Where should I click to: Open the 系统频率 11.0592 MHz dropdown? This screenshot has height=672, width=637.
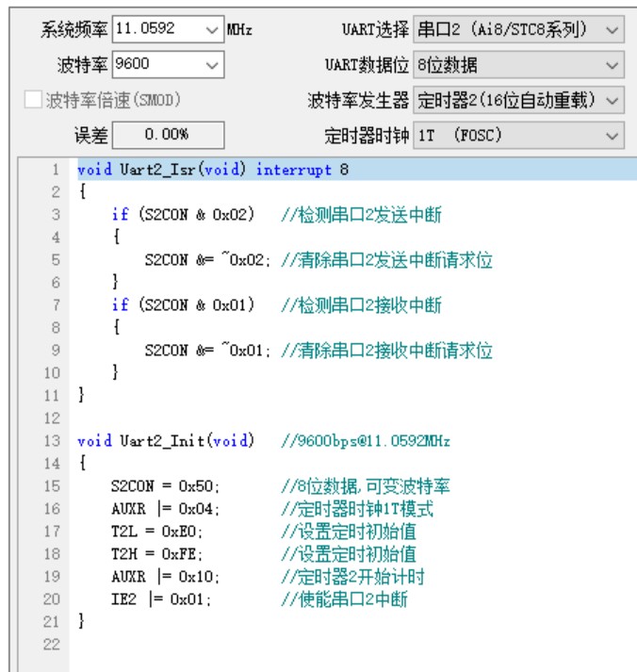pos(168,29)
